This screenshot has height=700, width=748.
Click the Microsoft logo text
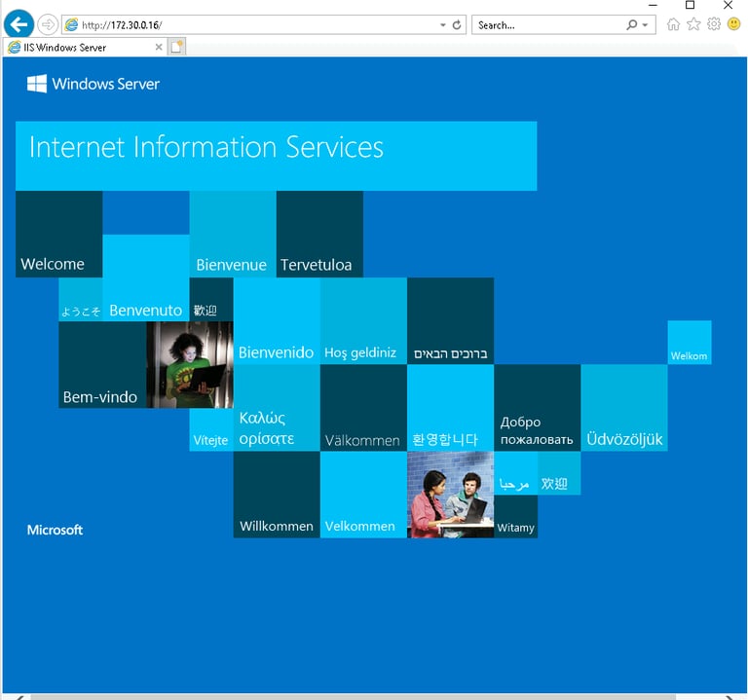tap(55, 530)
